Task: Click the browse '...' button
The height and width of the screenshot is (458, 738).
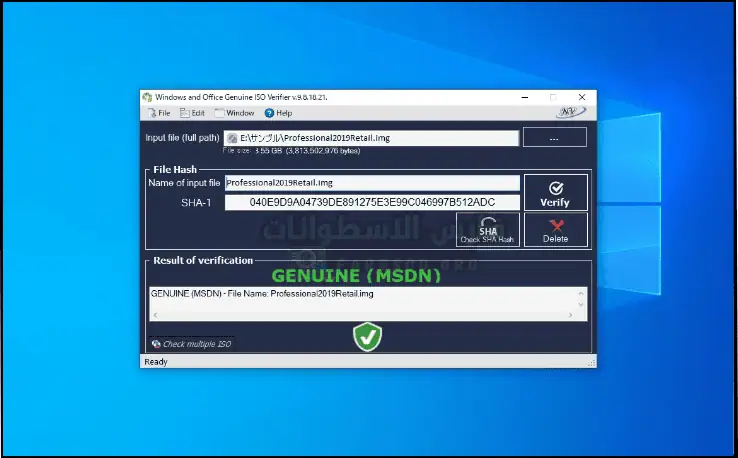Action: pos(554,138)
